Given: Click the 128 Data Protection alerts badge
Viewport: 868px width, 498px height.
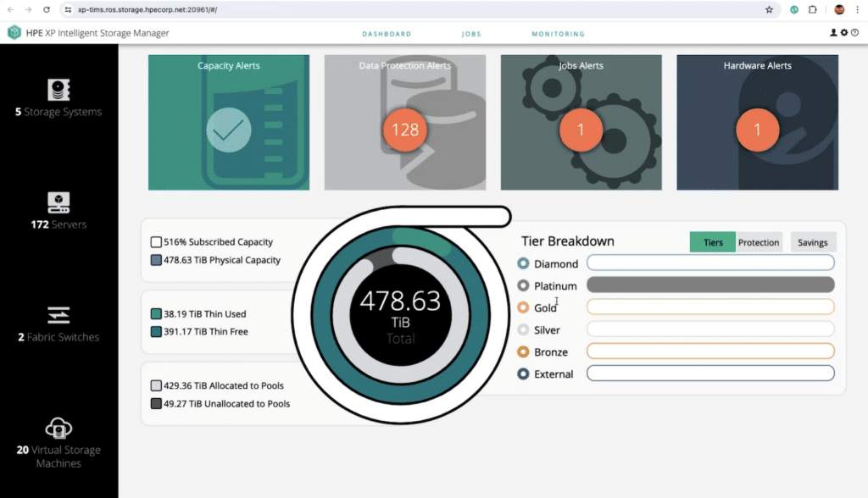Looking at the screenshot, I should 405,130.
